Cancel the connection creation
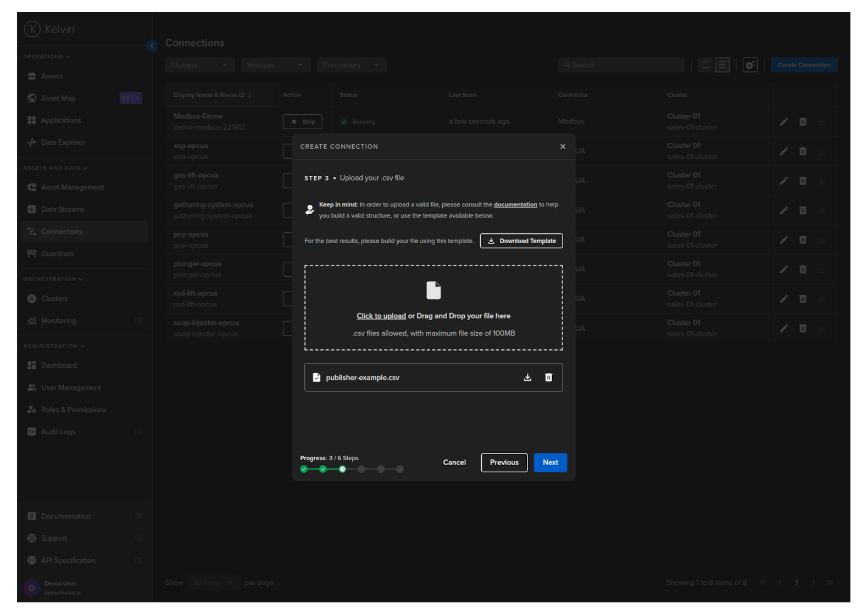 [x=454, y=462]
